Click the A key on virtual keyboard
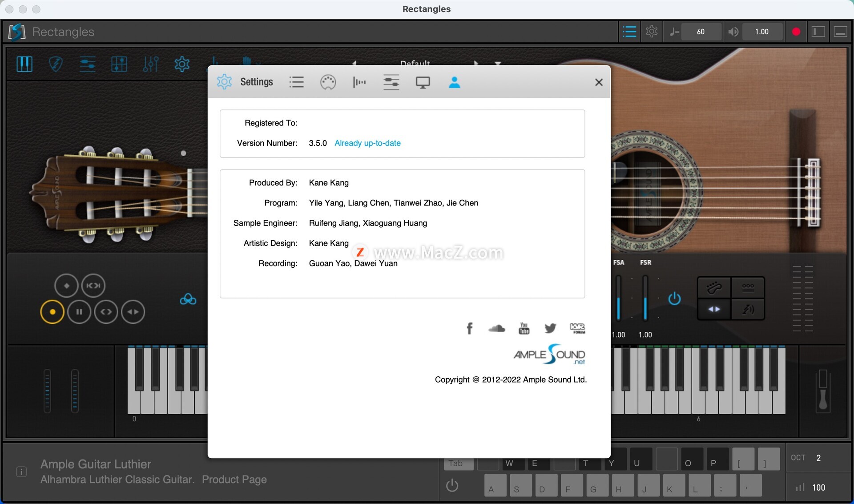854x504 pixels. [x=495, y=485]
